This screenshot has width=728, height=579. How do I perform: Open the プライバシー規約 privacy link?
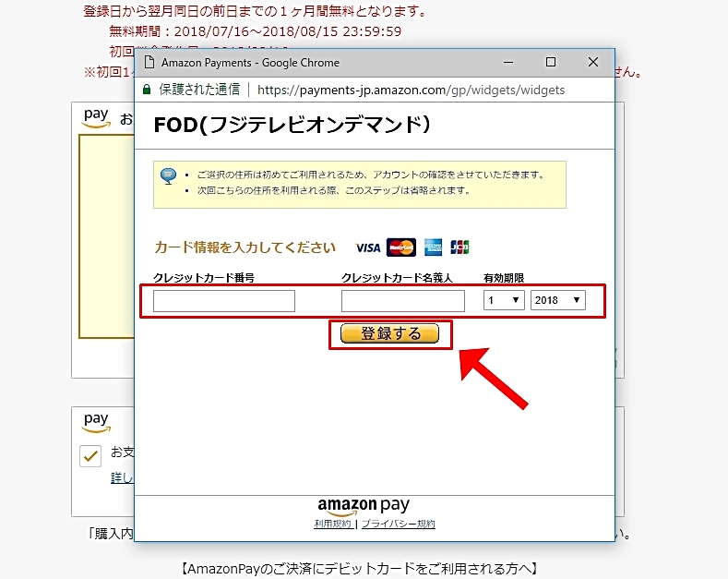coord(399,524)
